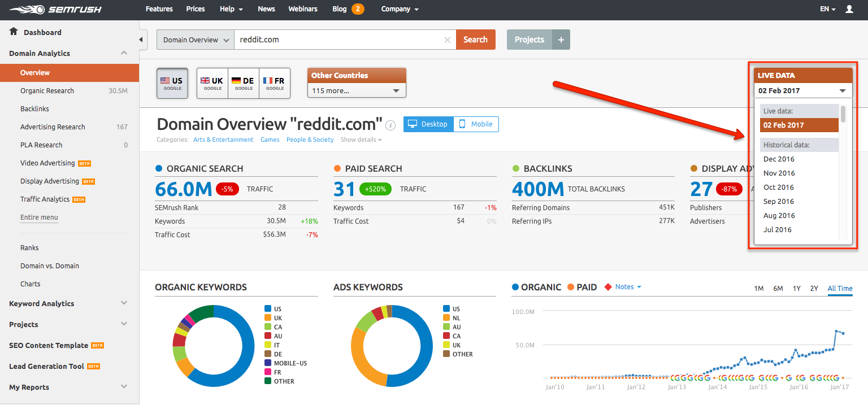Open the Domain Overview search type dropdown
Screen dimensions: 868x405
click(196, 40)
